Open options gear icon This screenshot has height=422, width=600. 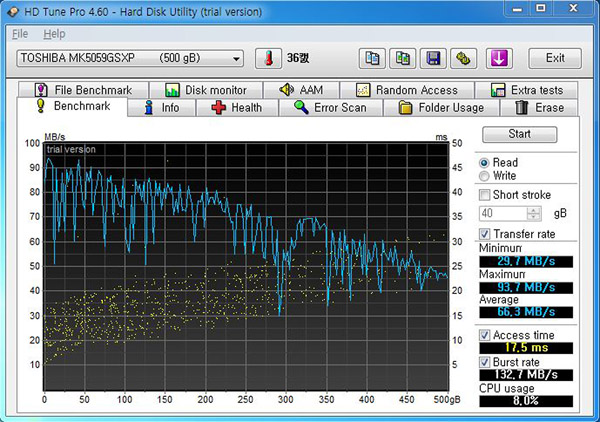pos(463,59)
